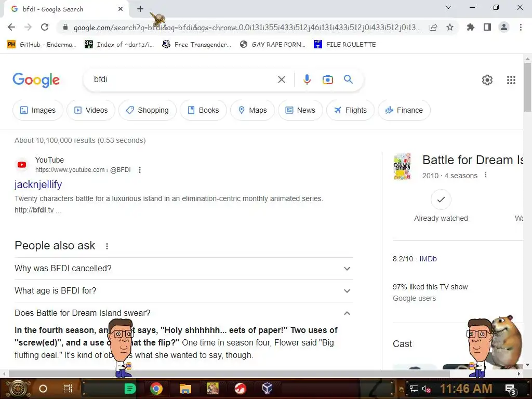Start voice search with the microphone icon
The width and height of the screenshot is (532, 399).
[x=307, y=79]
